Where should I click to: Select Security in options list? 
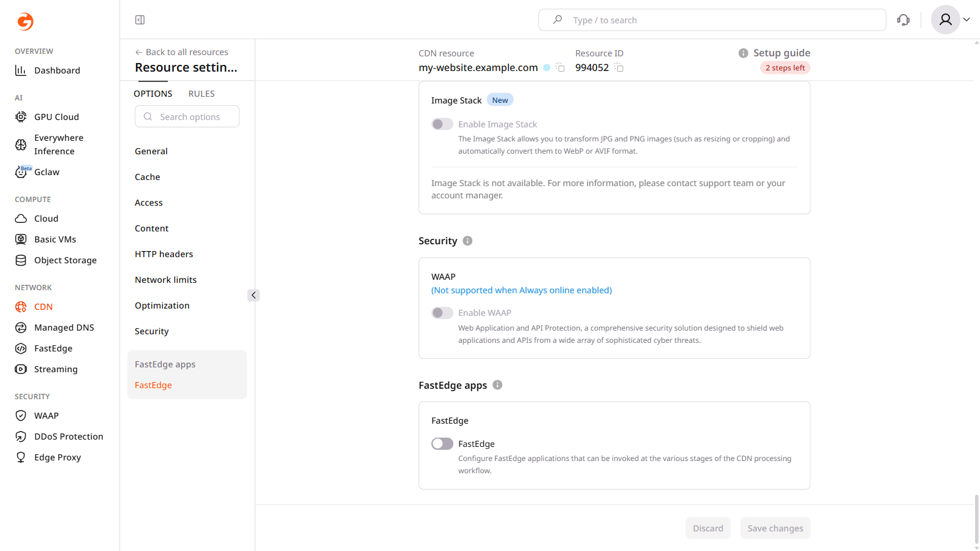(x=152, y=331)
